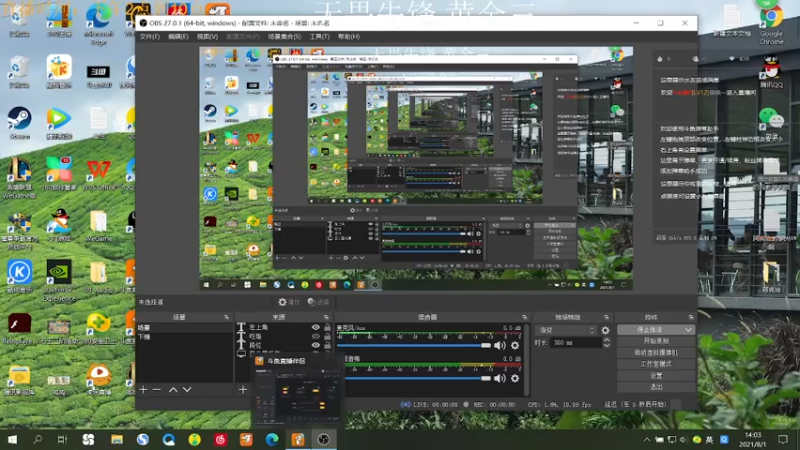This screenshot has width=800, height=450.
Task: Toggle 工作室模式 studio mode
Action: tap(656, 364)
